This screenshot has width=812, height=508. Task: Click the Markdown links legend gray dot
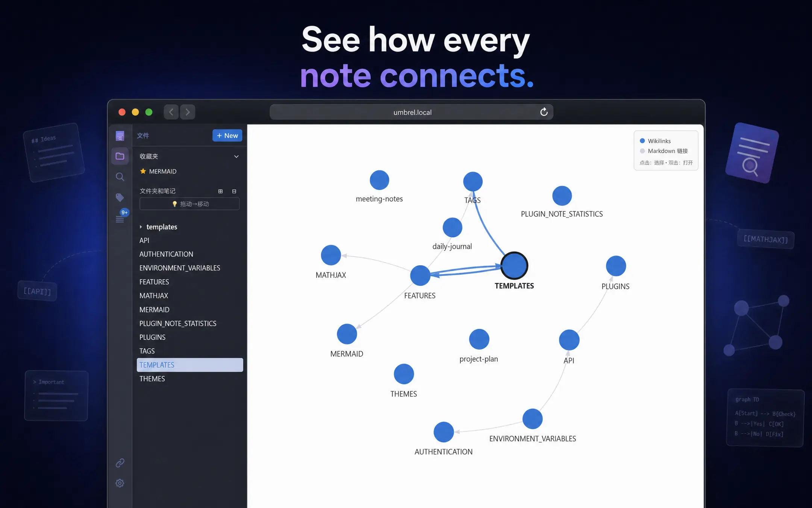pos(642,151)
